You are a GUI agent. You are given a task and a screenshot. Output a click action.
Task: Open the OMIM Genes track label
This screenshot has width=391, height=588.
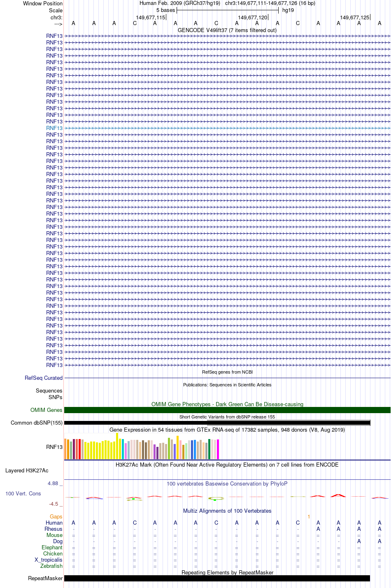[47, 410]
